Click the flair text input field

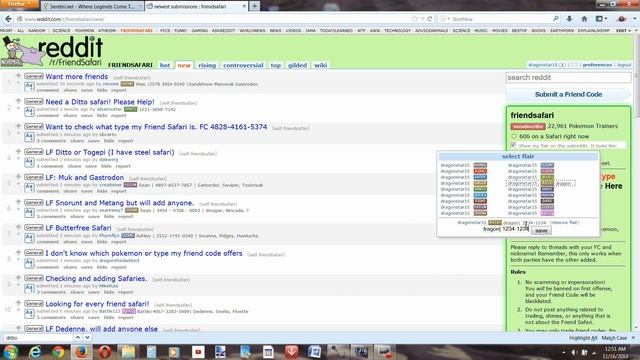[505, 229]
